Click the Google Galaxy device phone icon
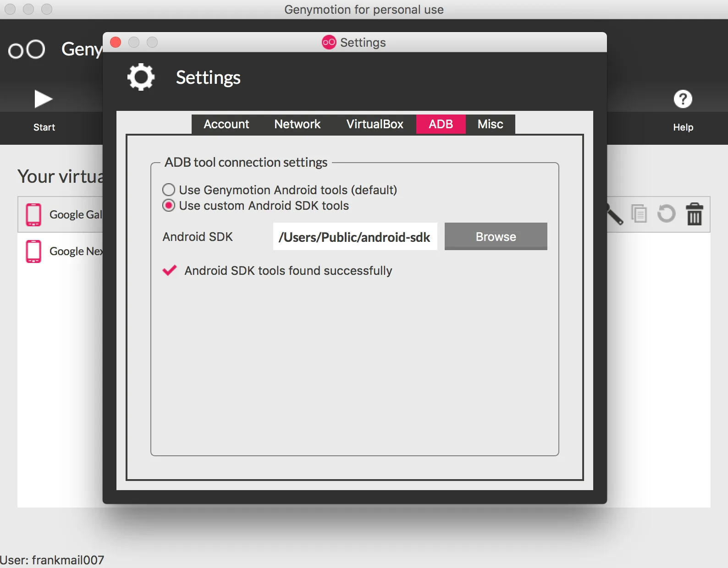728x568 pixels. point(33,214)
